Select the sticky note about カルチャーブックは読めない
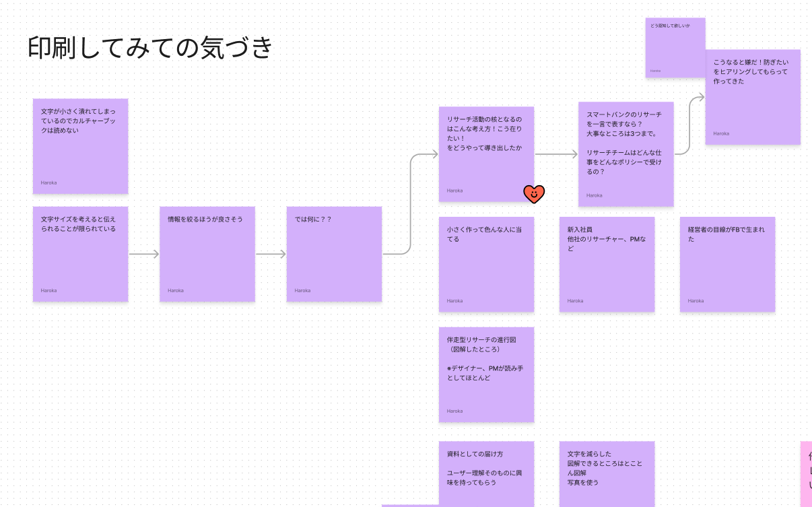 81,146
